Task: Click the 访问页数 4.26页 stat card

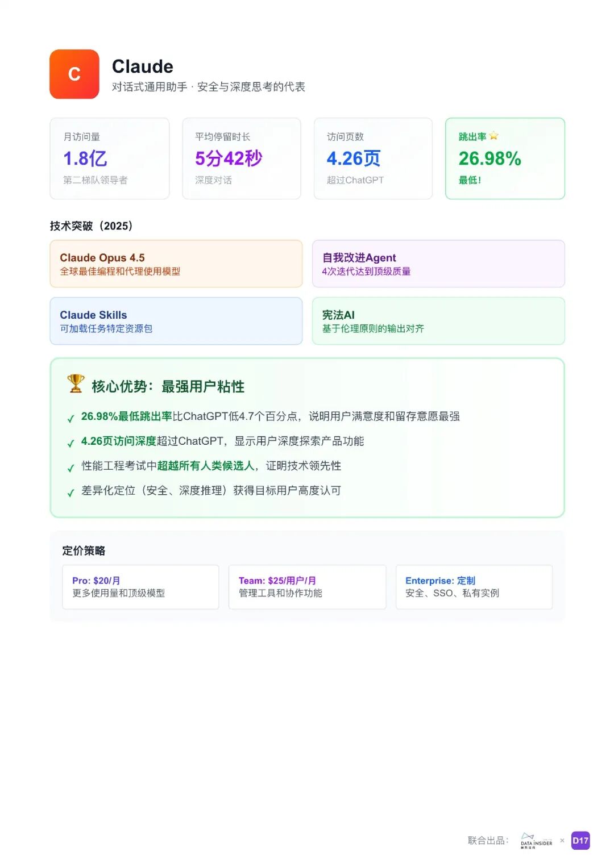Action: pos(374,158)
